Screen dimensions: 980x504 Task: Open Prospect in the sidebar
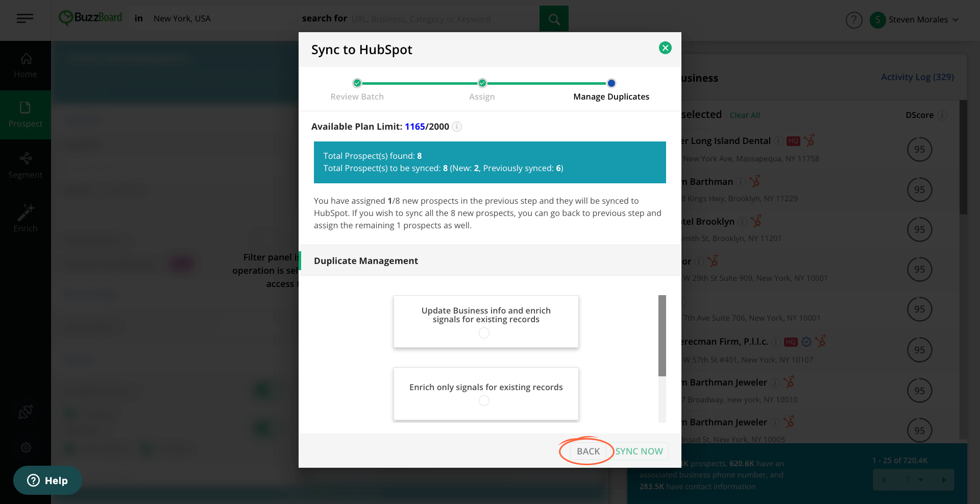click(26, 115)
